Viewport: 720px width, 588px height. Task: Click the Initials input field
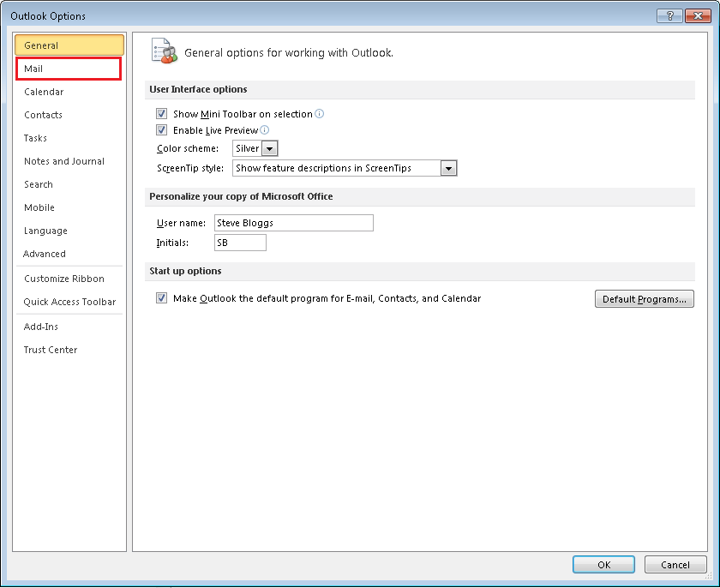pyautogui.click(x=240, y=243)
